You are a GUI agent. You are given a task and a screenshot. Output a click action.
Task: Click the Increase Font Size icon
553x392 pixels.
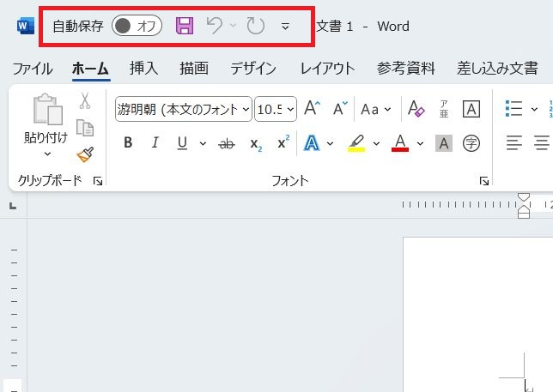pyautogui.click(x=313, y=109)
